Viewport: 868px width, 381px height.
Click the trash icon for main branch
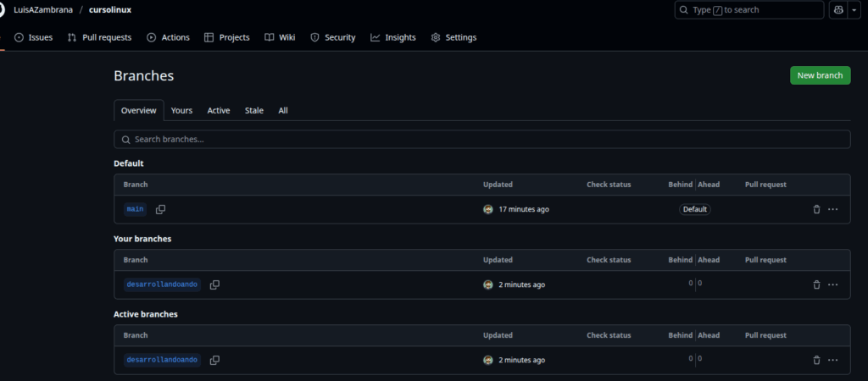(816, 209)
